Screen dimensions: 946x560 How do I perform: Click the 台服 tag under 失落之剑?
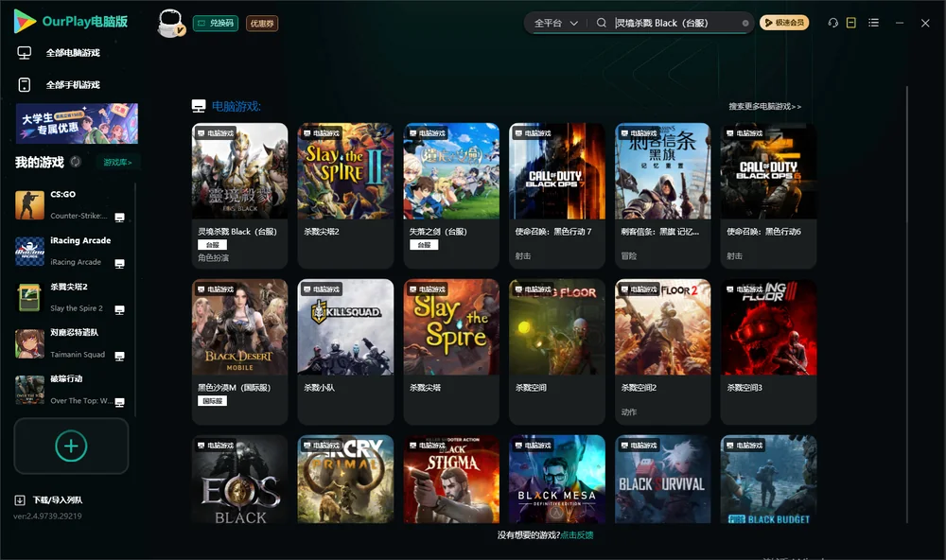tap(424, 245)
